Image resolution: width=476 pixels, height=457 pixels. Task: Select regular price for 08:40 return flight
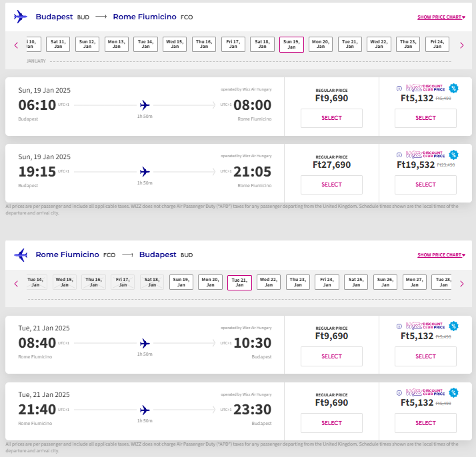point(331,356)
